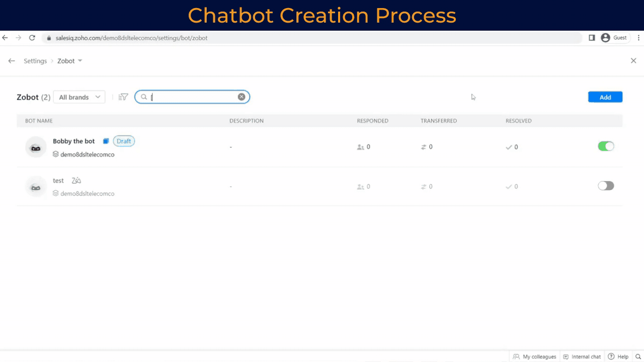The height and width of the screenshot is (362, 644).
Task: Click the Add button
Action: point(605,97)
